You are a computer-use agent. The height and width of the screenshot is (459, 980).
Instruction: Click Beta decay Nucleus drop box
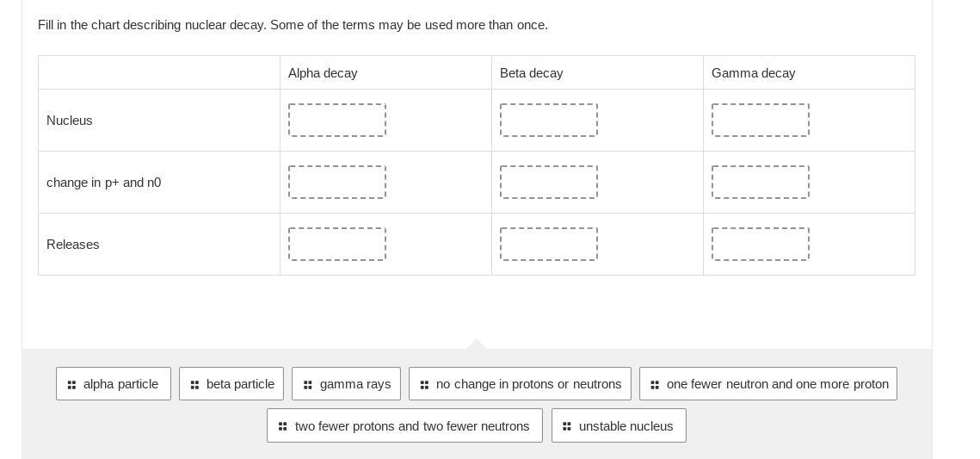click(x=549, y=121)
